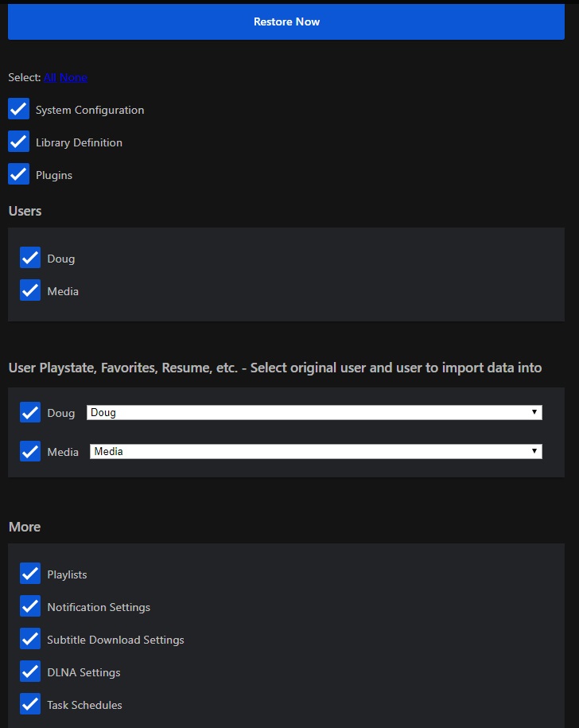Toggle the Library Definition checkbox
The image size is (579, 728).
tap(19, 142)
